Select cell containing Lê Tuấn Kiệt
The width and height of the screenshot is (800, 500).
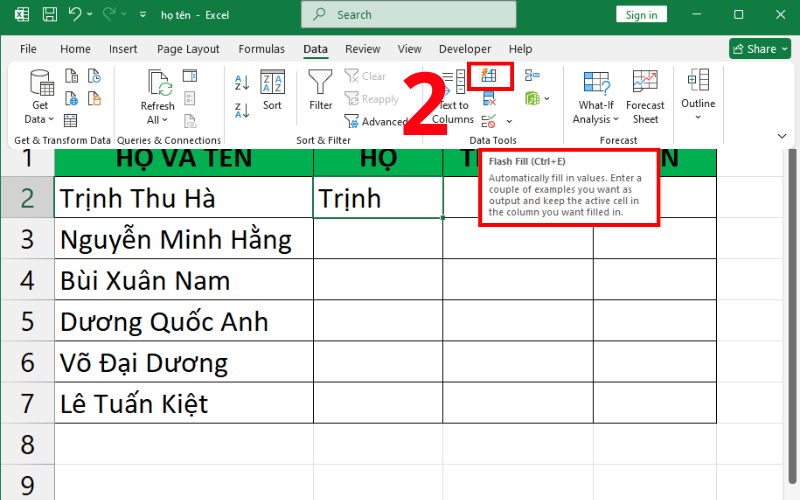tap(184, 403)
